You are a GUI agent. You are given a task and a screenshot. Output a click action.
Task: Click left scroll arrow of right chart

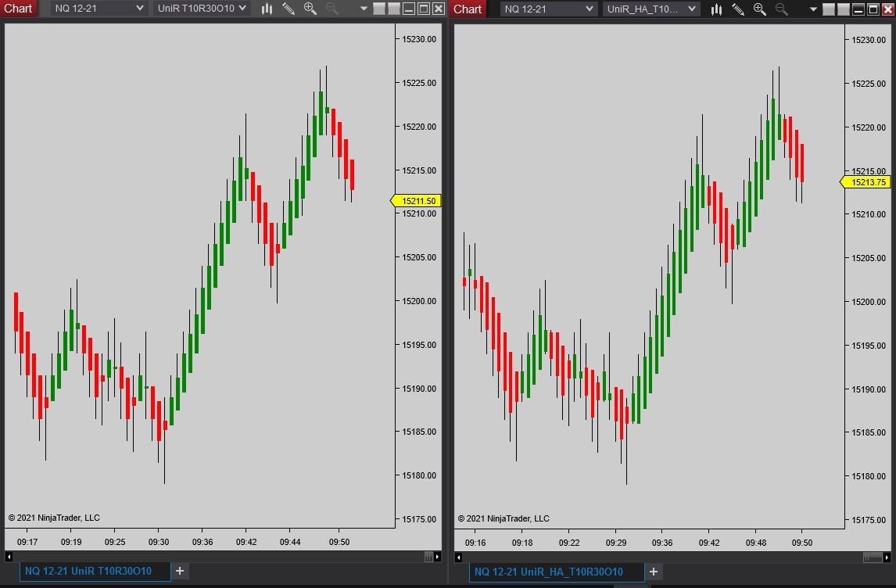(458, 558)
